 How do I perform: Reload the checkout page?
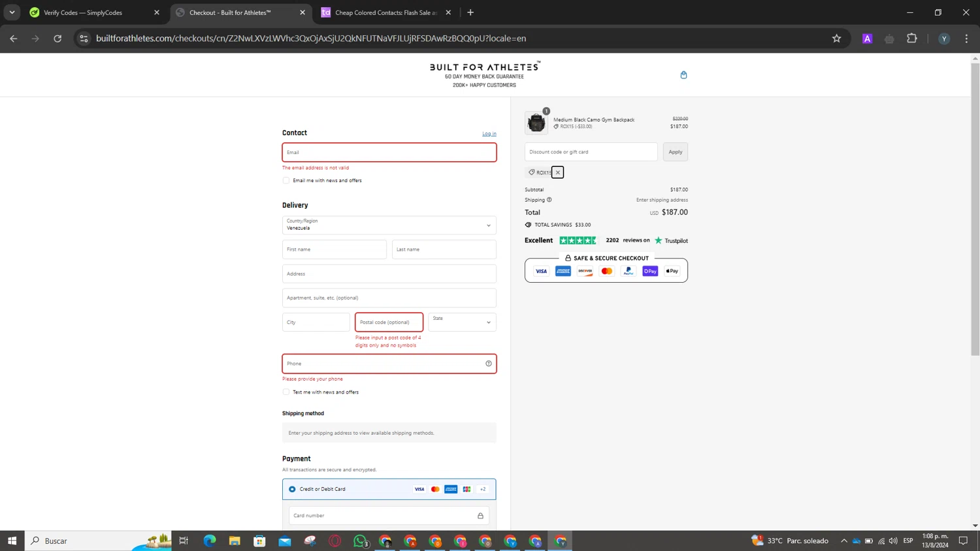point(57,39)
